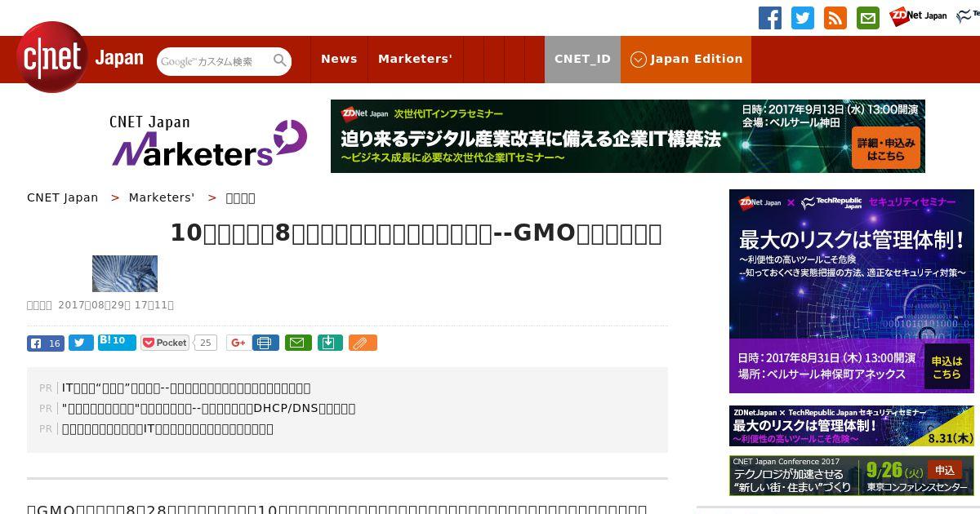Viewport: 980px width, 514px height.
Task: Click the green mail newsletter icon
Action: coord(868,18)
